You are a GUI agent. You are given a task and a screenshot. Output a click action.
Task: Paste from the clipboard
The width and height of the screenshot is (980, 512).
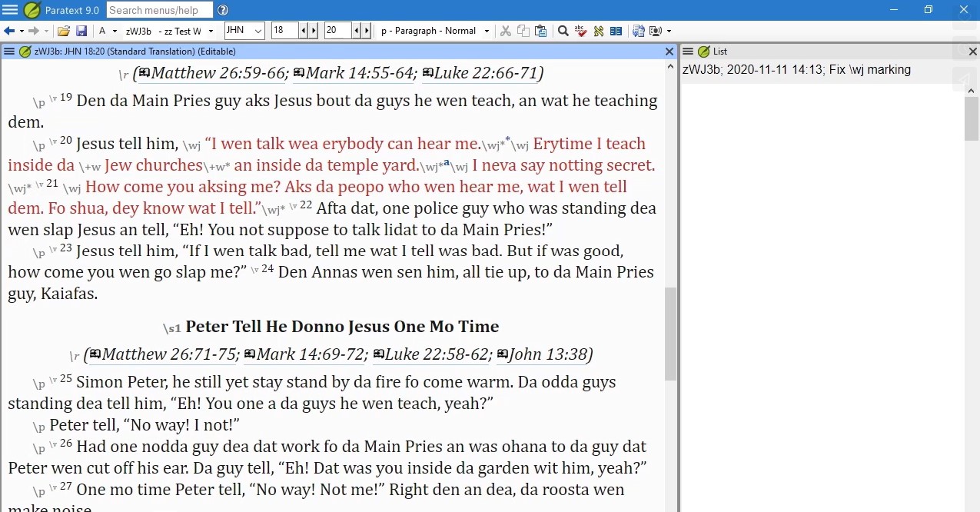tap(540, 31)
